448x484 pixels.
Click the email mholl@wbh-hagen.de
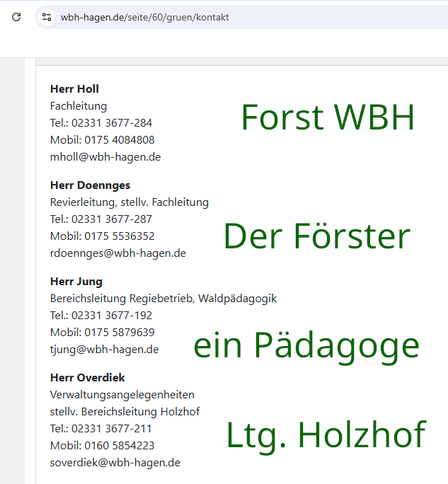(x=105, y=157)
